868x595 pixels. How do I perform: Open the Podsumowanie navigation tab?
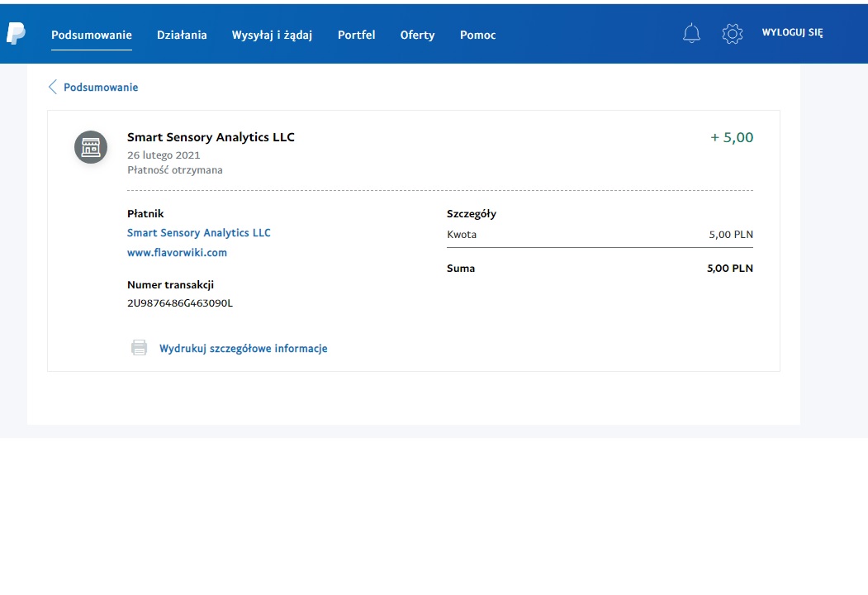(92, 35)
